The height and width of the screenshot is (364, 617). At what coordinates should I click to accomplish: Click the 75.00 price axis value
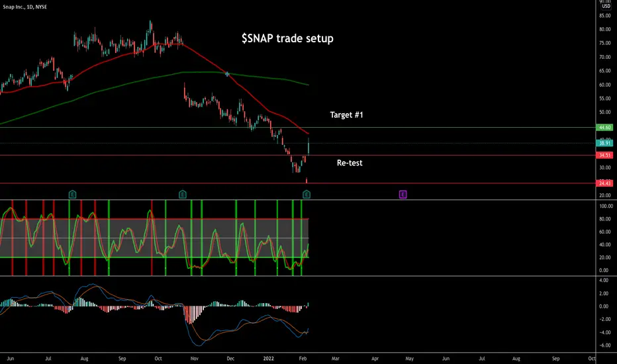pyautogui.click(x=605, y=43)
